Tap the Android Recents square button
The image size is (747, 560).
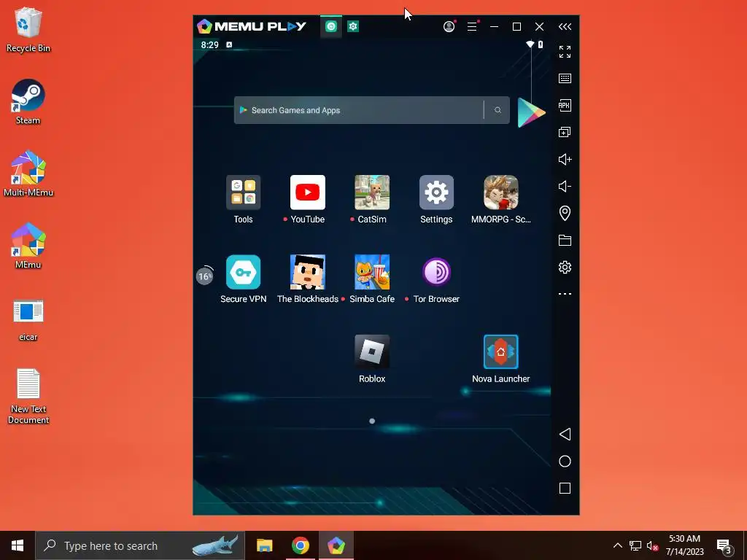click(565, 488)
